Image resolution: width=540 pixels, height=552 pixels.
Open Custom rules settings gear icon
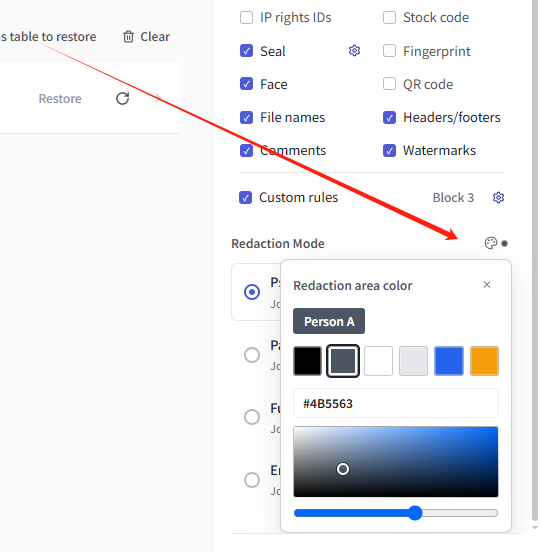click(x=498, y=197)
